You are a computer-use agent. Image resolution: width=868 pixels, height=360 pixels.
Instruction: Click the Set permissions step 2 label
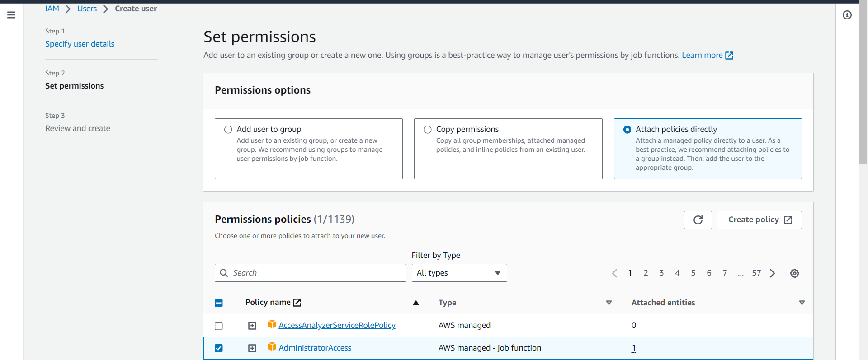(75, 86)
